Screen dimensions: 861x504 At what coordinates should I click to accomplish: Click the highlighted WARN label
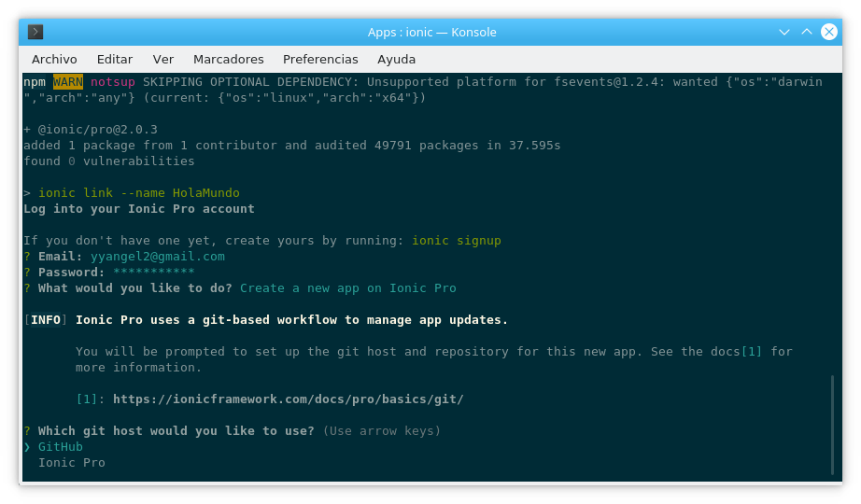[68, 82]
